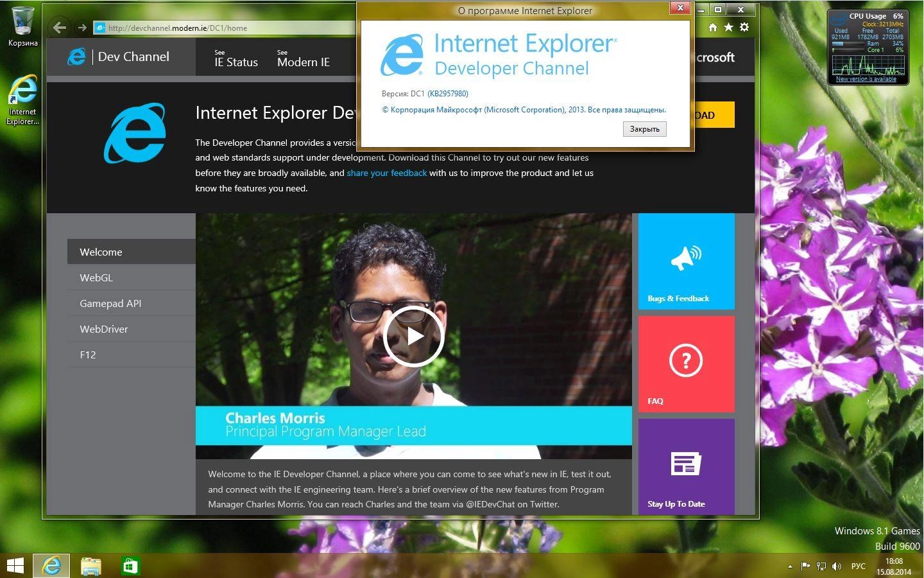Viewport: 924px width, 578px height.
Task: Click the Закрыть button in dialog
Action: (x=644, y=129)
